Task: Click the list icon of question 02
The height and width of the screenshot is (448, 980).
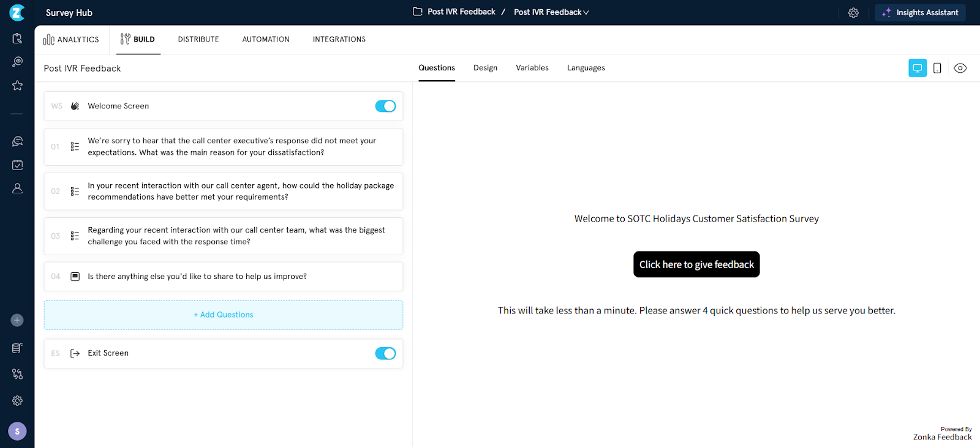Action: tap(75, 192)
